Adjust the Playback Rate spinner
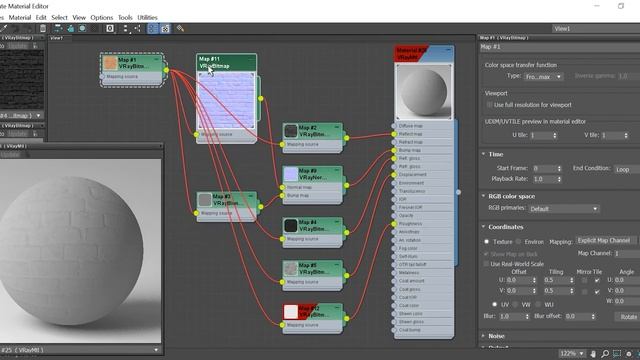Screen dimensions: 640x360 pos(559,179)
